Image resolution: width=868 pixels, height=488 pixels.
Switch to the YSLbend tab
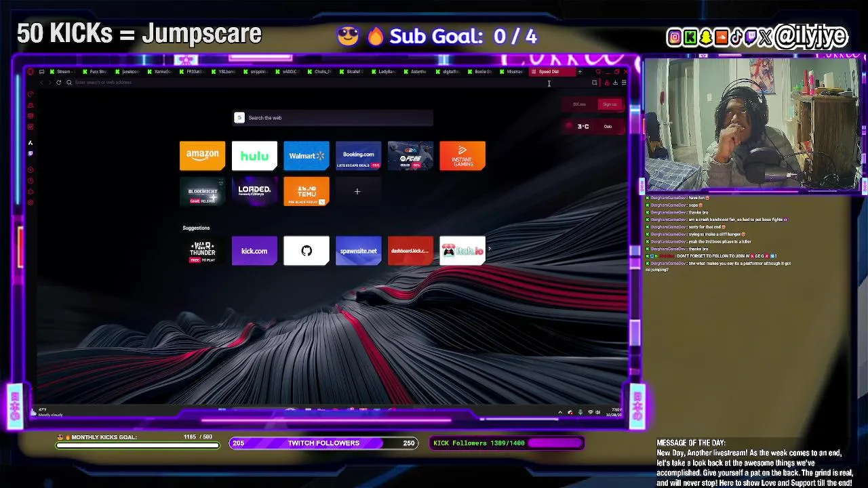(x=224, y=71)
